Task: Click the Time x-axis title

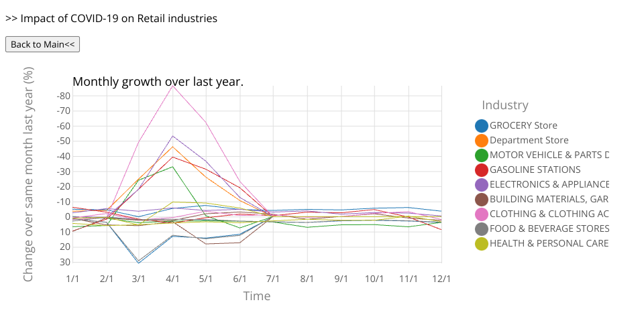Action: pyautogui.click(x=256, y=296)
